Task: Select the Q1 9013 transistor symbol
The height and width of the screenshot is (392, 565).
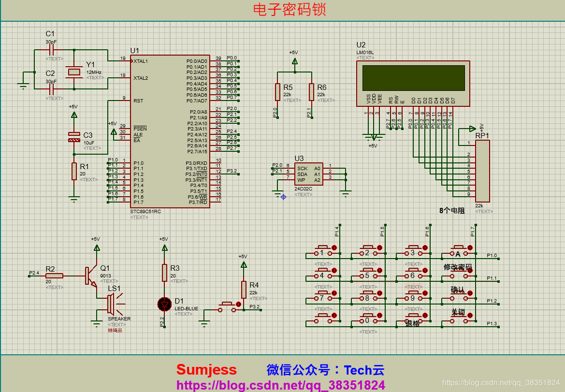Action: (x=91, y=276)
